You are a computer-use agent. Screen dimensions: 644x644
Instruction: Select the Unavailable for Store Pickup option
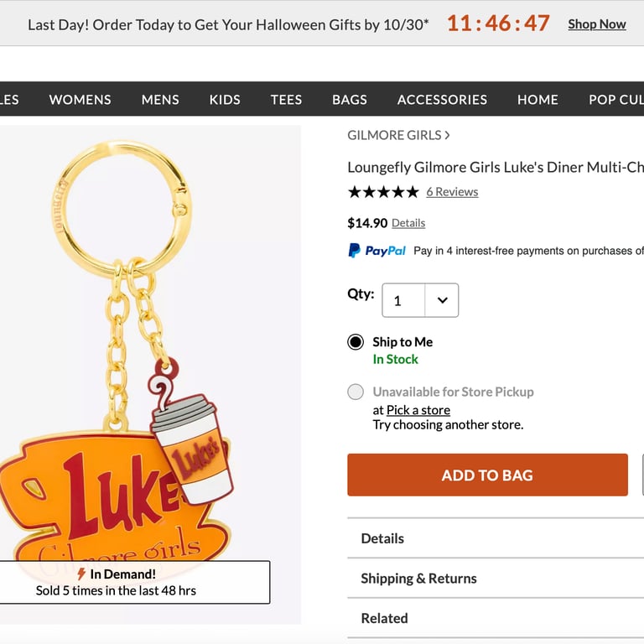tap(356, 392)
